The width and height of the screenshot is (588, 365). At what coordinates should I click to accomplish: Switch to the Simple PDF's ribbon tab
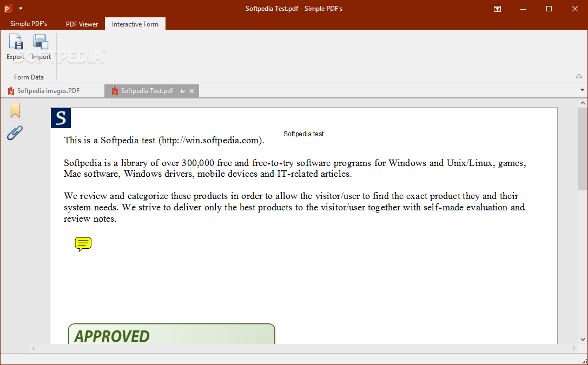[x=29, y=24]
